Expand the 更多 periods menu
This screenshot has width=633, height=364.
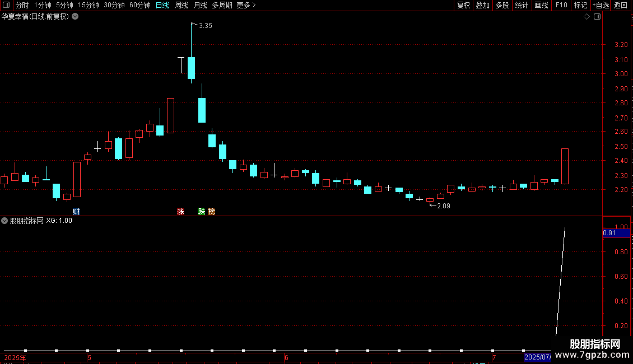coord(246,5)
